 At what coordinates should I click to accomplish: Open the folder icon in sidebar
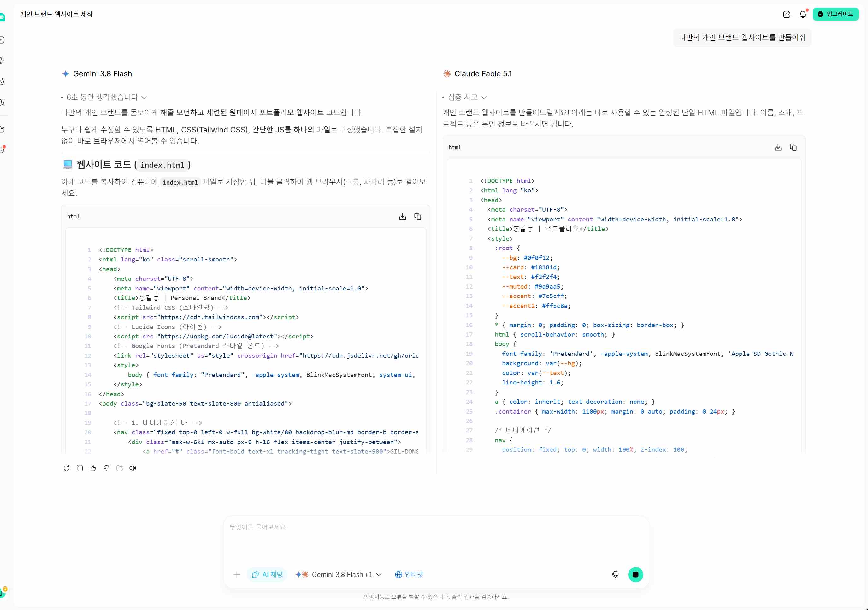(x=2, y=129)
